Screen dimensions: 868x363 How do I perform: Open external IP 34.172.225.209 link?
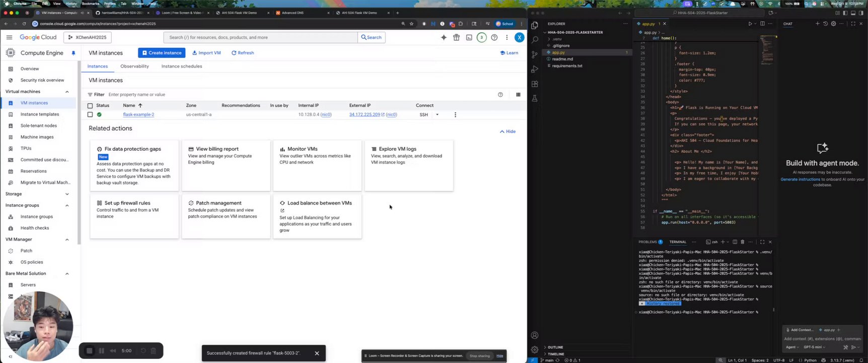365,114
